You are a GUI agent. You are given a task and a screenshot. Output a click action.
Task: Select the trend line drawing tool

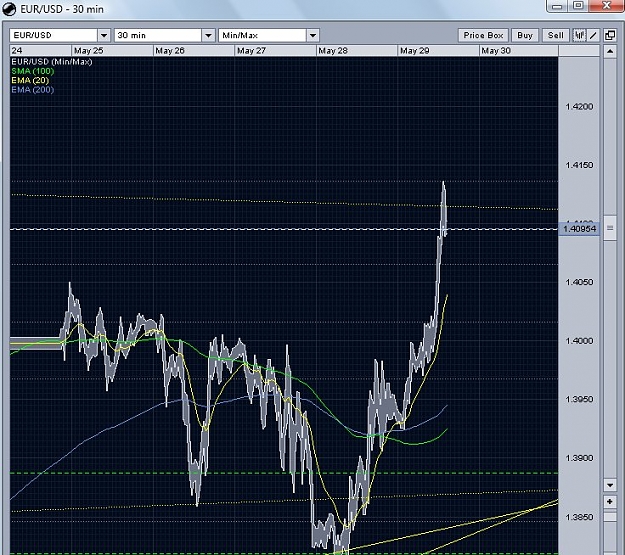coord(593,35)
